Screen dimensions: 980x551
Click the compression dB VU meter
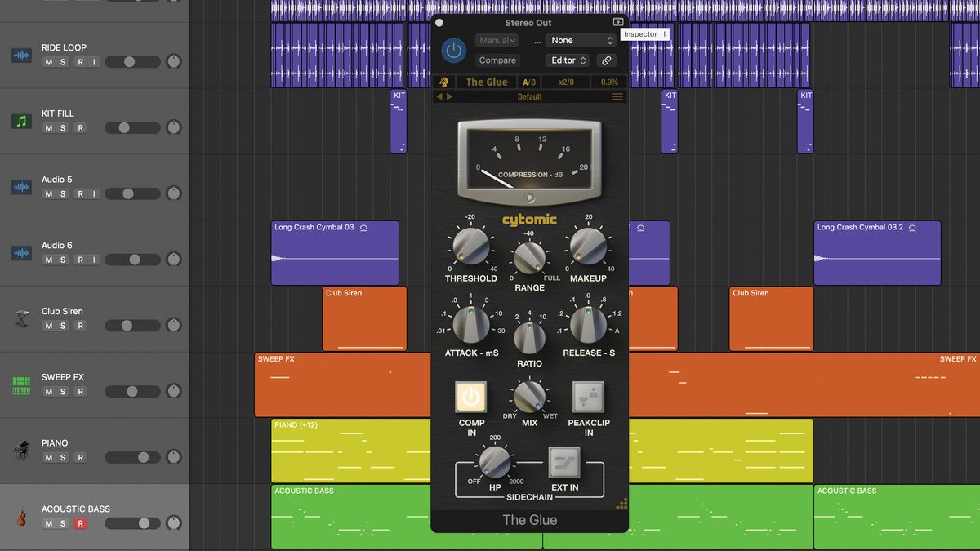click(529, 162)
